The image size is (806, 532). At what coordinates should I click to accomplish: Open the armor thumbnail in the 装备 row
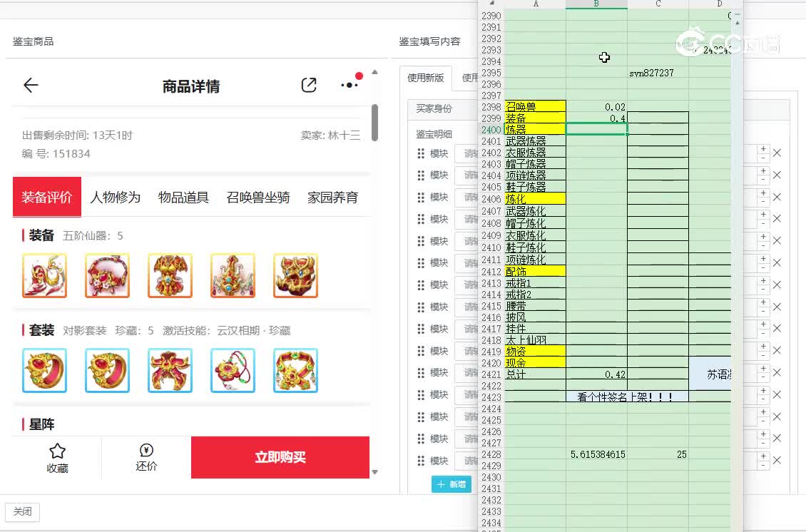point(170,275)
